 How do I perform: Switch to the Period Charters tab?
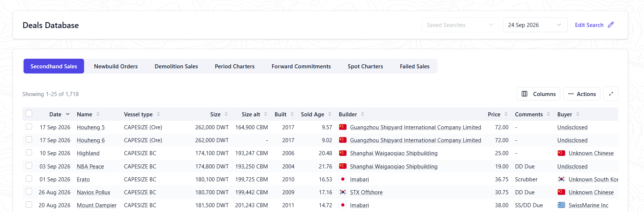click(235, 66)
